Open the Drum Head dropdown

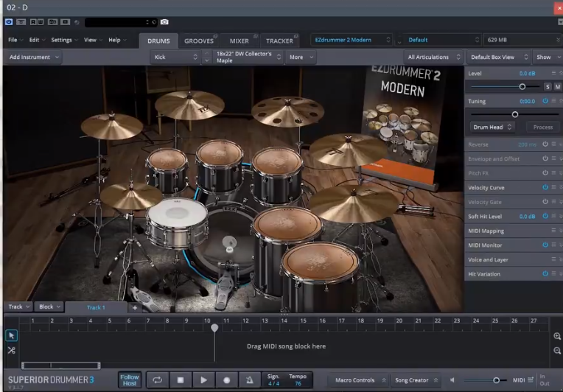pyautogui.click(x=493, y=127)
